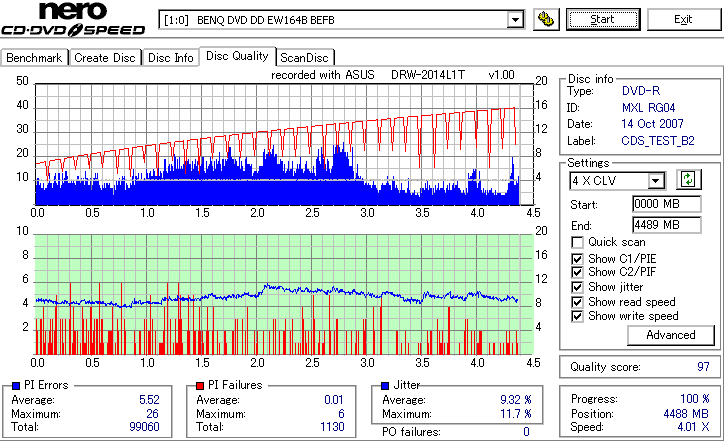
Task: Click the disc label CDS_TEST_B2
Action: pos(658,140)
